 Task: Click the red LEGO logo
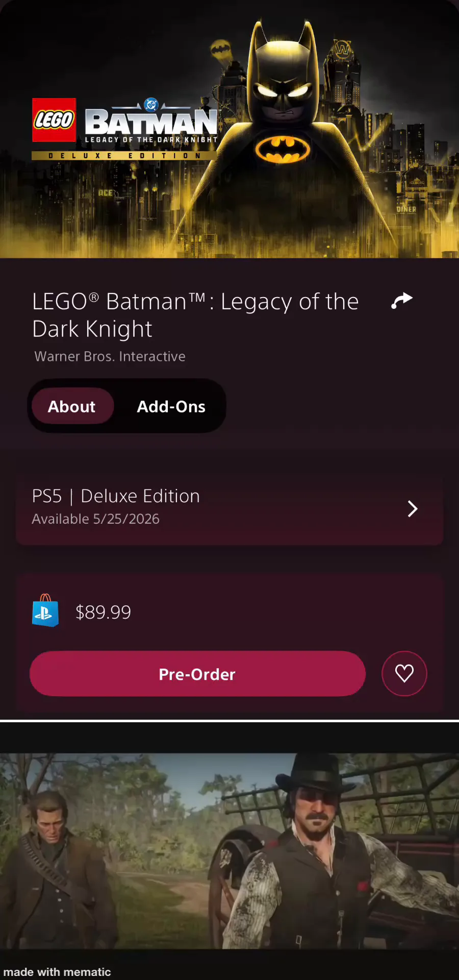(54, 120)
